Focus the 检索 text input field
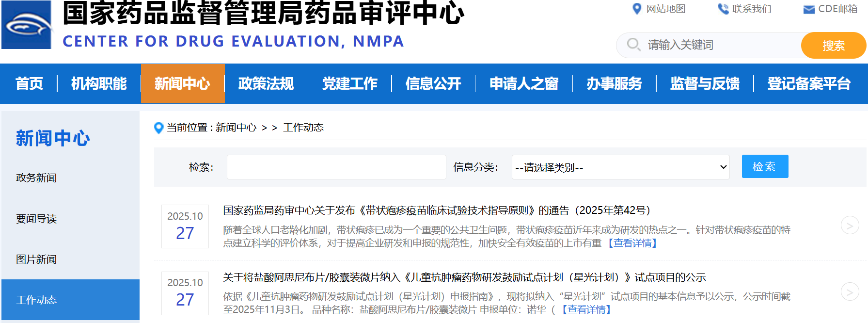 (x=336, y=167)
